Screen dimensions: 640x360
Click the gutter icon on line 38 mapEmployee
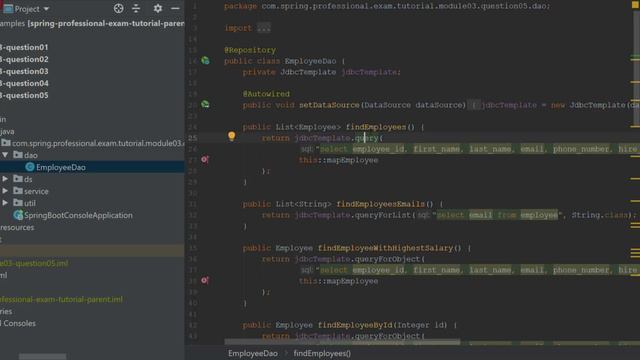click(x=204, y=280)
